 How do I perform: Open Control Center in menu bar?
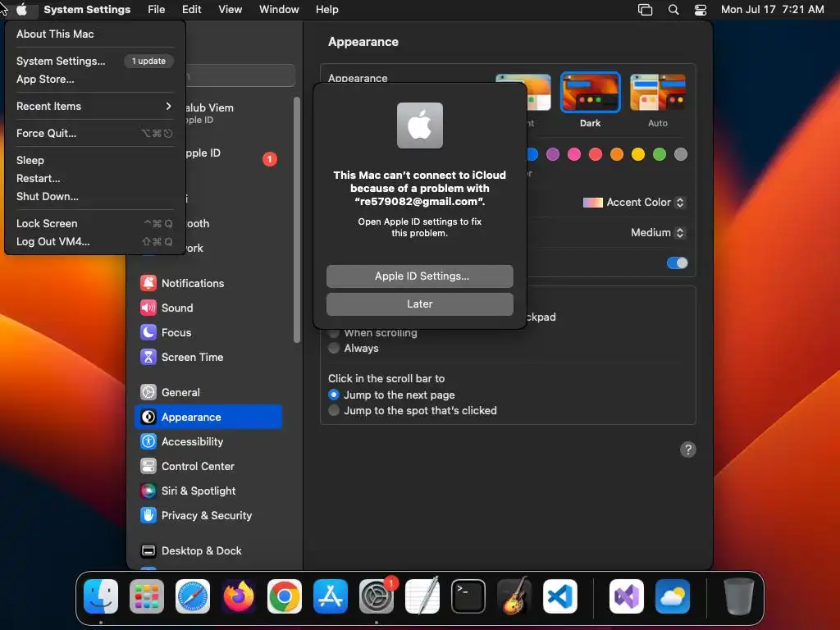coord(701,10)
